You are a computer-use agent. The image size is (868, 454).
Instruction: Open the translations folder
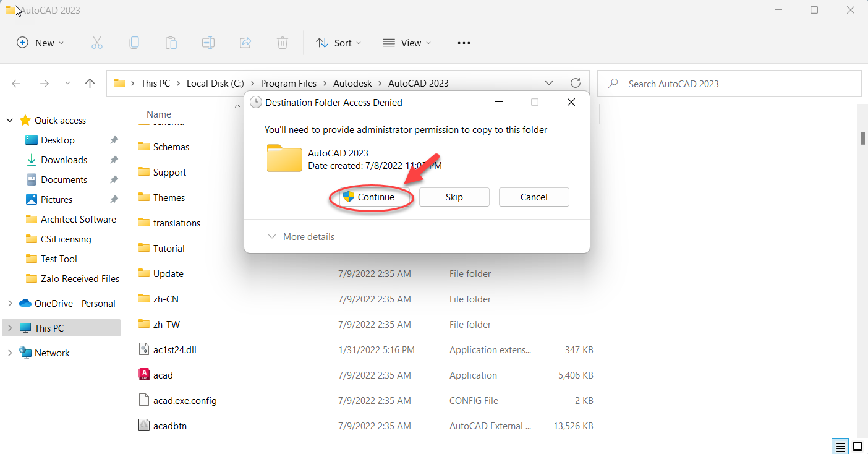click(169, 223)
